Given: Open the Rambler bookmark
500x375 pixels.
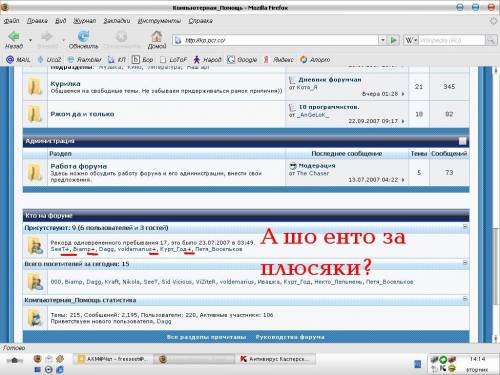Looking at the screenshot, I should click(85, 60).
